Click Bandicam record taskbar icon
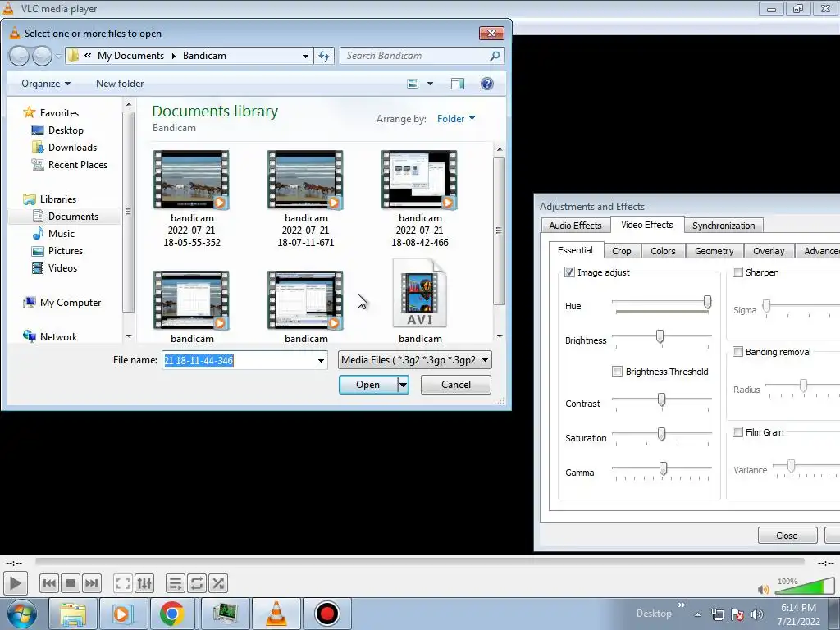 click(326, 614)
